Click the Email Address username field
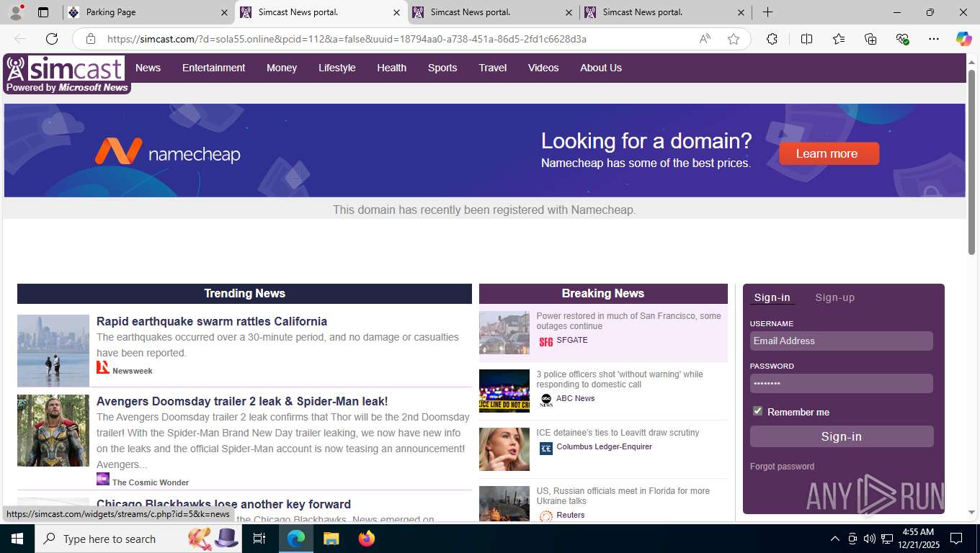The height and width of the screenshot is (553, 980). [842, 341]
